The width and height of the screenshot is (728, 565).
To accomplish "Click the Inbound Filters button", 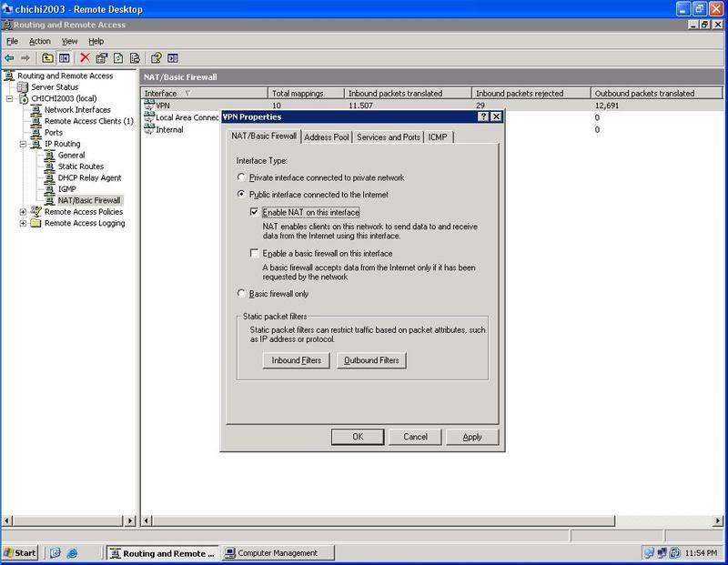I will [x=297, y=360].
